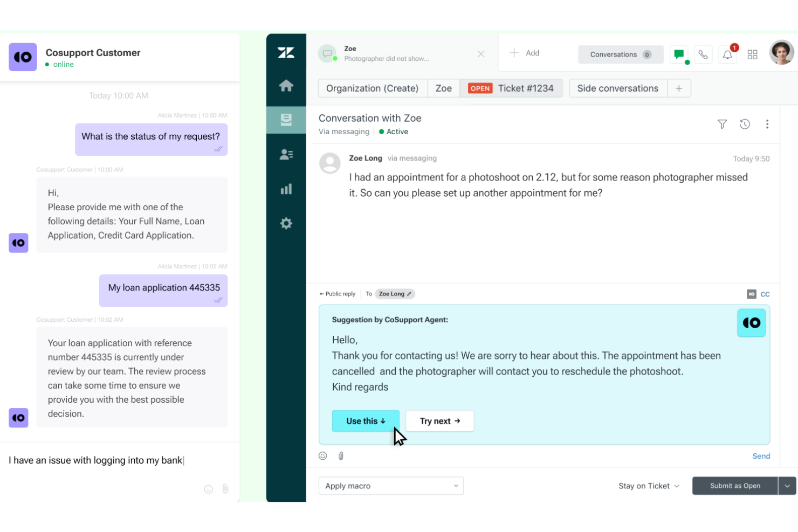Click the Cosupport Customer chat header logo

[23, 57]
